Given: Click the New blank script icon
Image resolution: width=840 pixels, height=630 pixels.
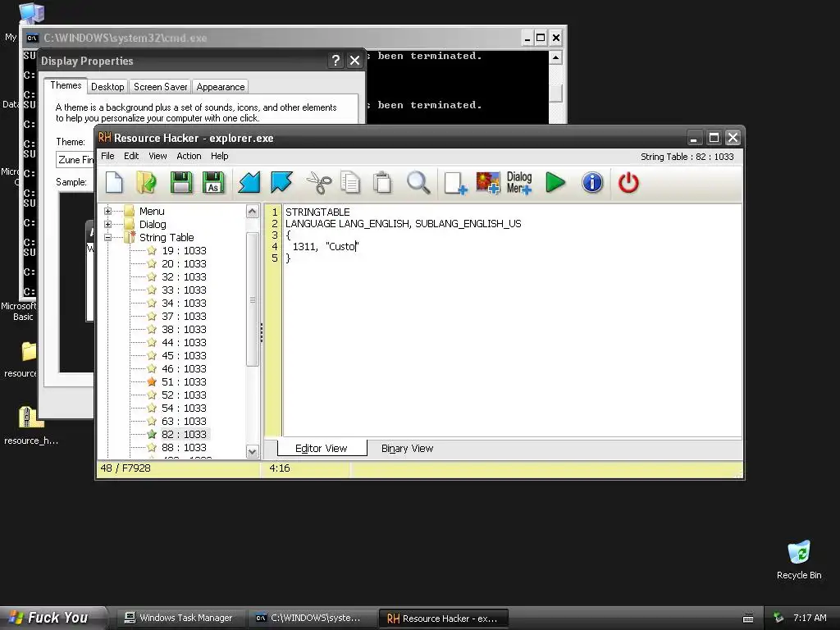Looking at the screenshot, I should (x=114, y=183).
